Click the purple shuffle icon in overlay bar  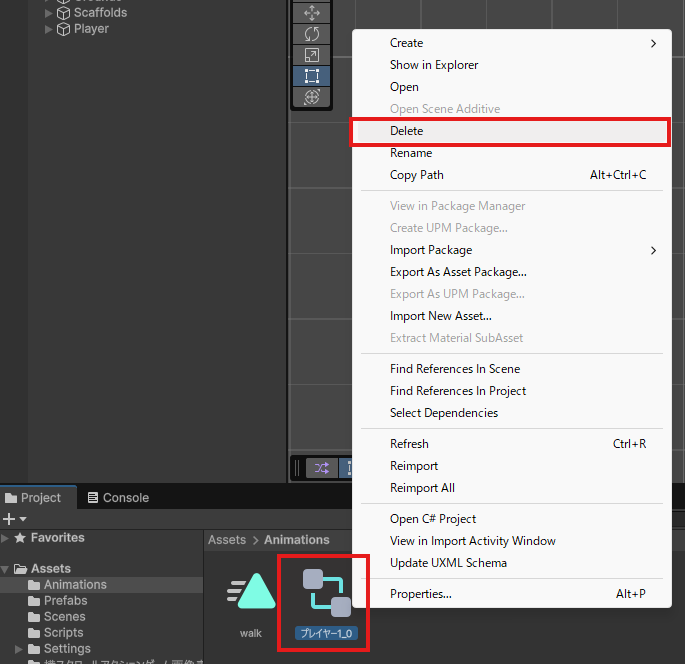[322, 468]
